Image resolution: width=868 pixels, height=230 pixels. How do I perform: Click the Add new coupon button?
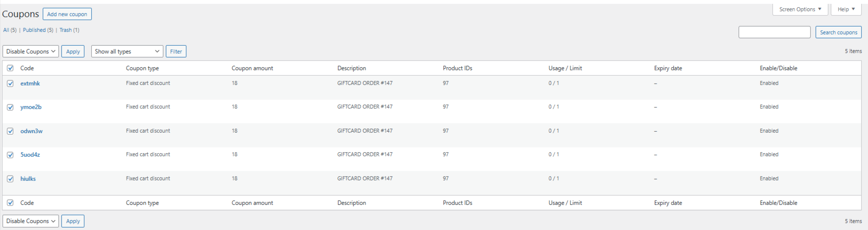pyautogui.click(x=67, y=14)
